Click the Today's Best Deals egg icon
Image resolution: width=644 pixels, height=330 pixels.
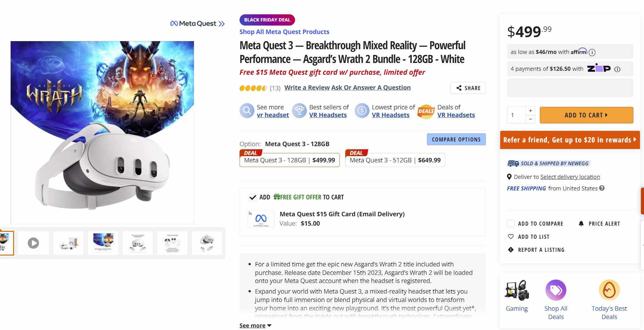click(x=609, y=290)
